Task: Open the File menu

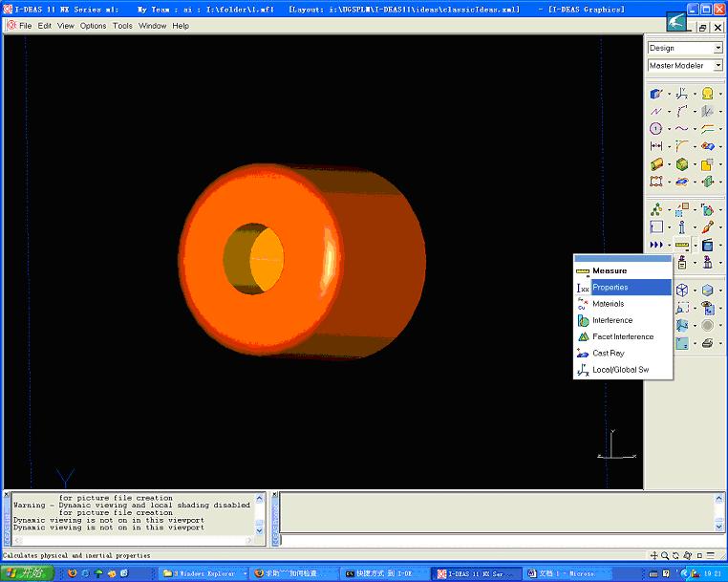Action: click(x=25, y=26)
